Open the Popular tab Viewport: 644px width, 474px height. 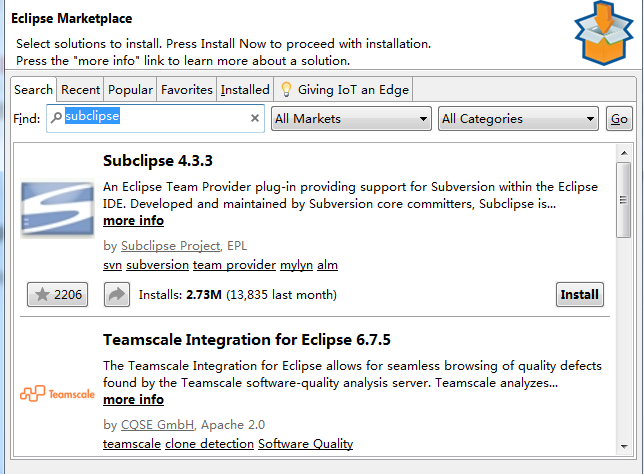[x=130, y=90]
